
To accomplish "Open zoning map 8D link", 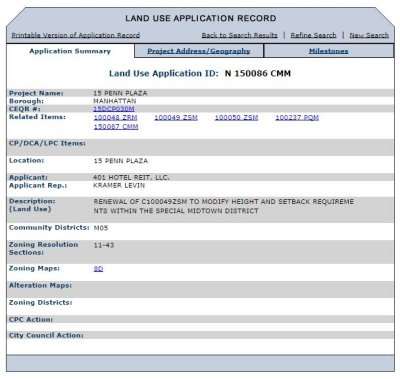I will pos(98,269).
